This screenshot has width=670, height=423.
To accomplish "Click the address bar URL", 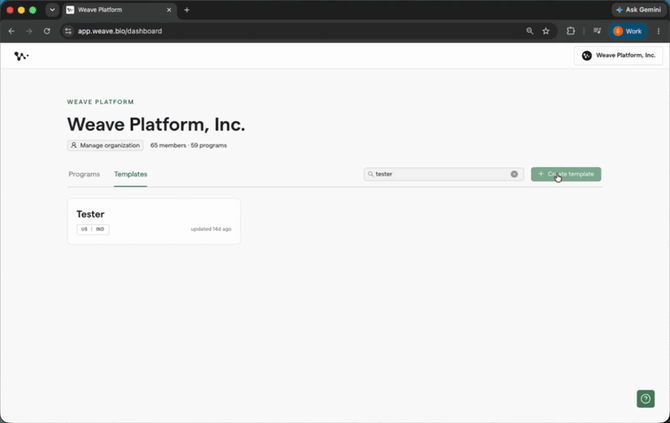I will coord(120,31).
